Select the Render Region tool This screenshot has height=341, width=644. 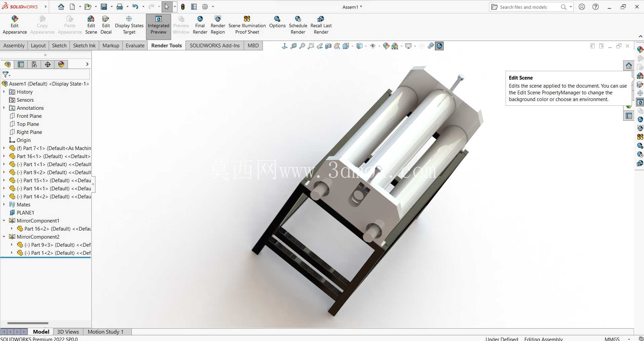click(x=218, y=25)
